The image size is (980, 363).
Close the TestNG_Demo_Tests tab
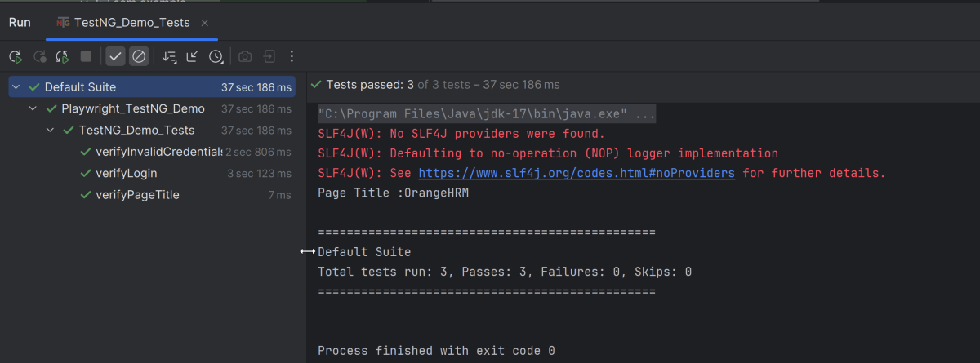[204, 23]
